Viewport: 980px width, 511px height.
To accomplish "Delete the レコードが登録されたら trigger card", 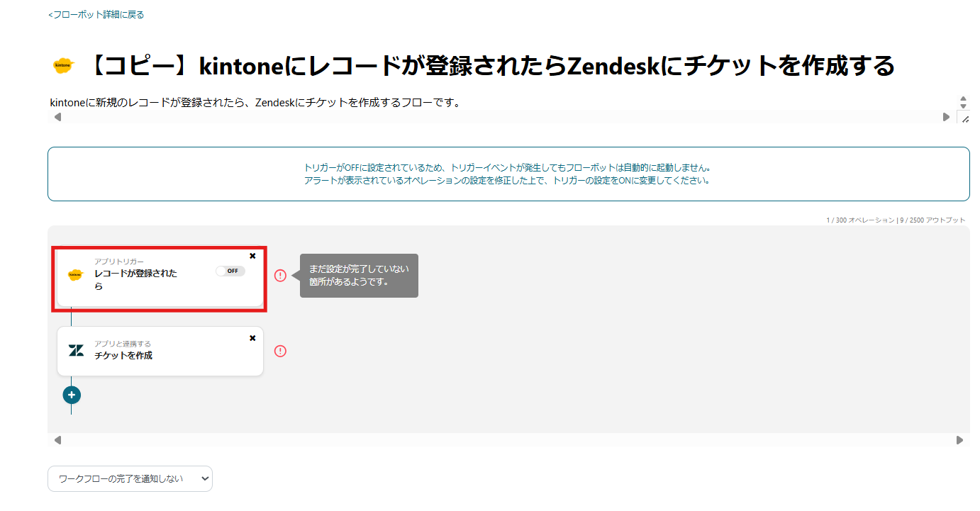I will tap(252, 256).
